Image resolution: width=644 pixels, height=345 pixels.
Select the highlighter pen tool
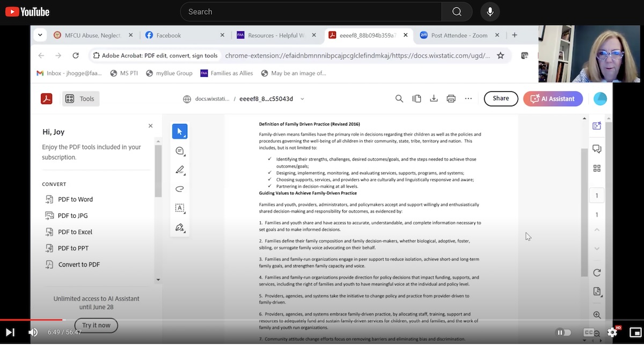[x=180, y=170]
